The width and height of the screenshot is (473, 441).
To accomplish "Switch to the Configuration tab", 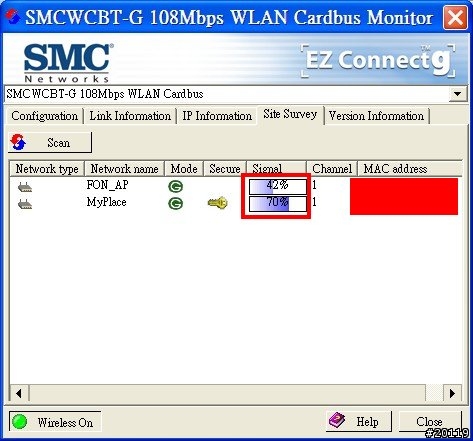I will [44, 116].
